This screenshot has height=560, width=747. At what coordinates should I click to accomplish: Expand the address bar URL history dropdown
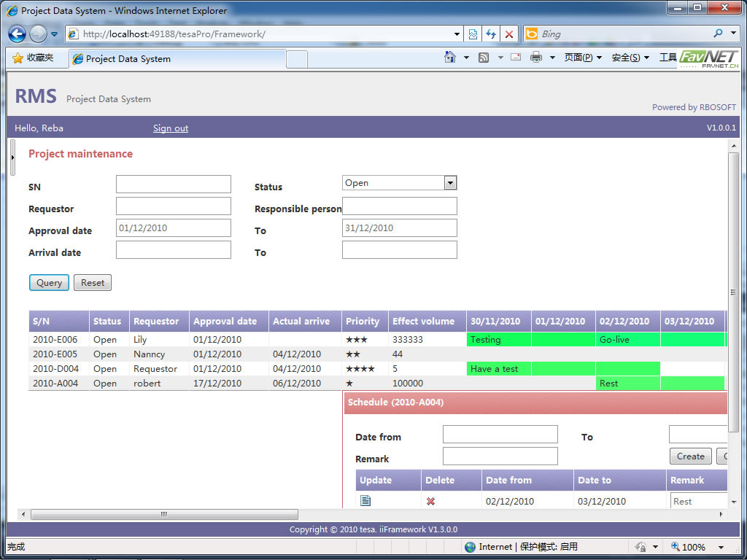pyautogui.click(x=457, y=34)
